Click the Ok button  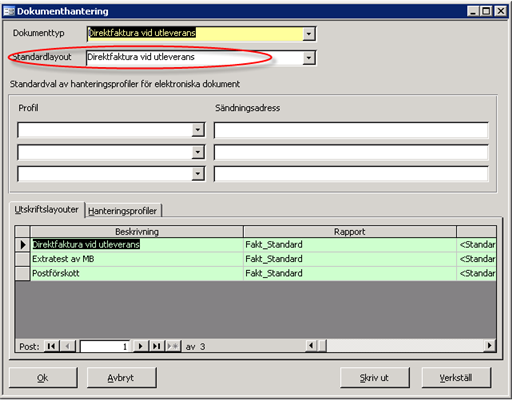click(43, 378)
